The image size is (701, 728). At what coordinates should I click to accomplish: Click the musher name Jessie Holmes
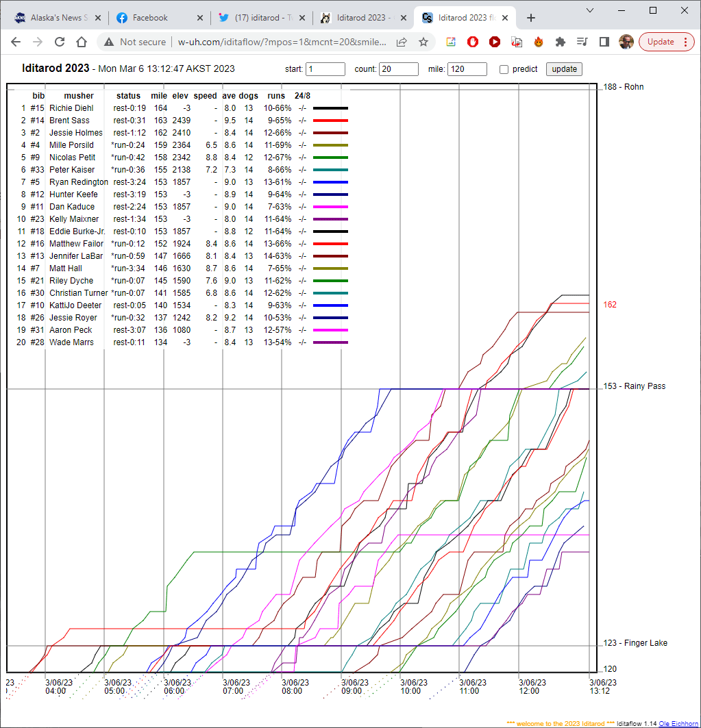(76, 133)
